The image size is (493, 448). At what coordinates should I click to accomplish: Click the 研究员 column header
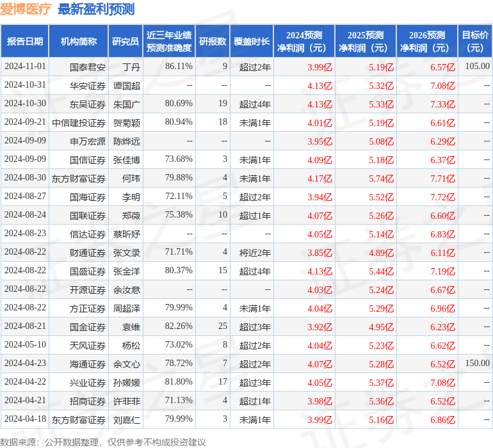125,41
